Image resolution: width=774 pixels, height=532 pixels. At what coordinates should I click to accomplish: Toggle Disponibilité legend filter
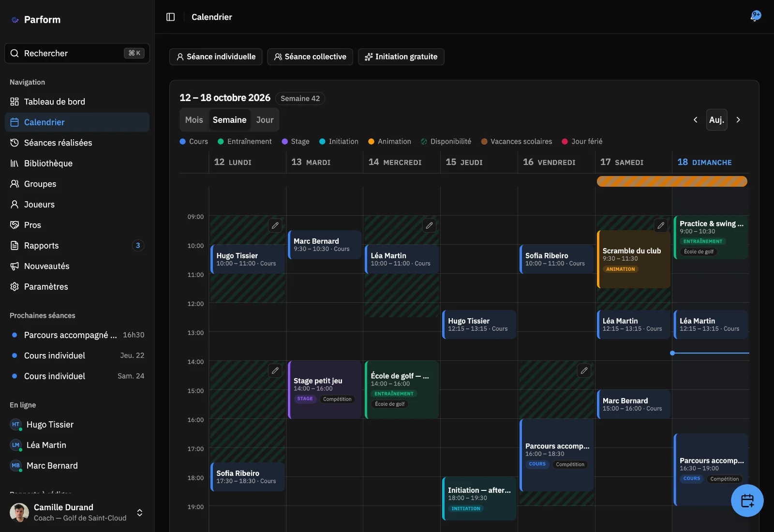tap(446, 141)
